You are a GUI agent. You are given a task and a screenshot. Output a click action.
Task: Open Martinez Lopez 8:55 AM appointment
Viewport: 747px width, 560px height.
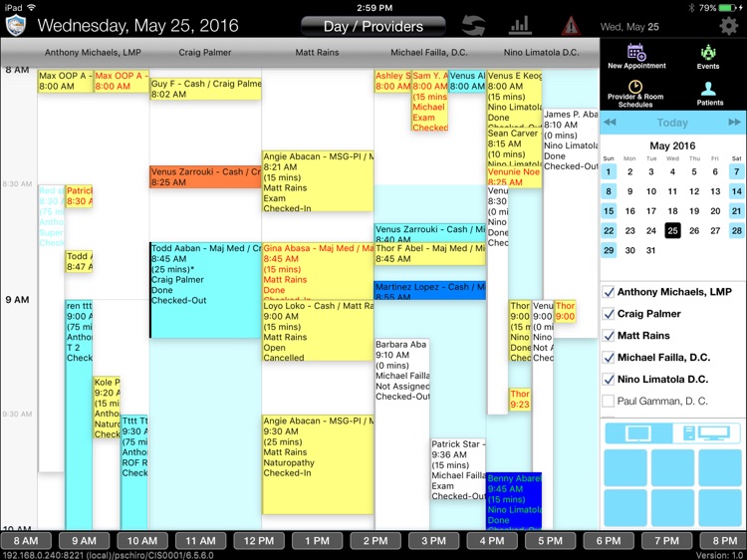(x=430, y=291)
